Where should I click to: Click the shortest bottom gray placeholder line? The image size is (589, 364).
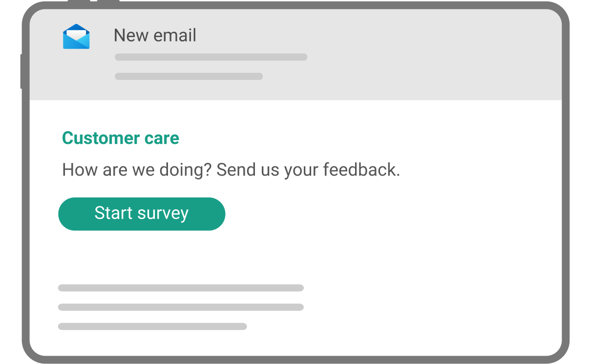152,326
